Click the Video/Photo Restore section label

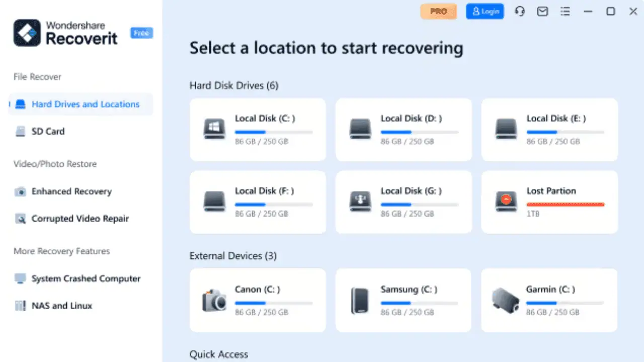pos(55,164)
